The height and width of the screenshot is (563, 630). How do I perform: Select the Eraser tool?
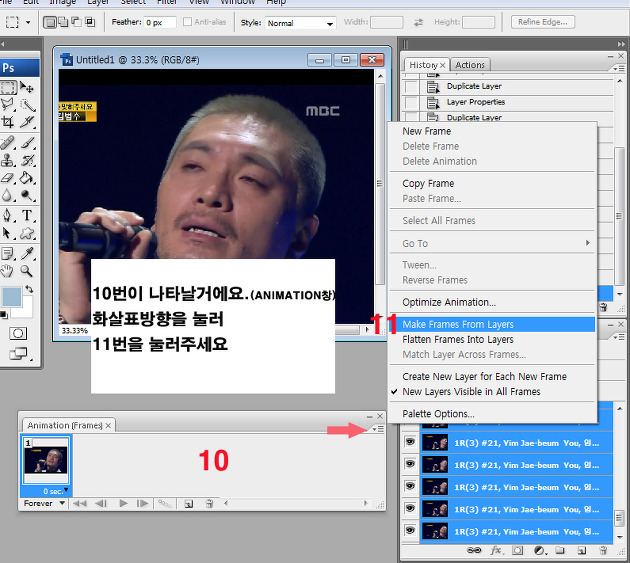(8, 177)
